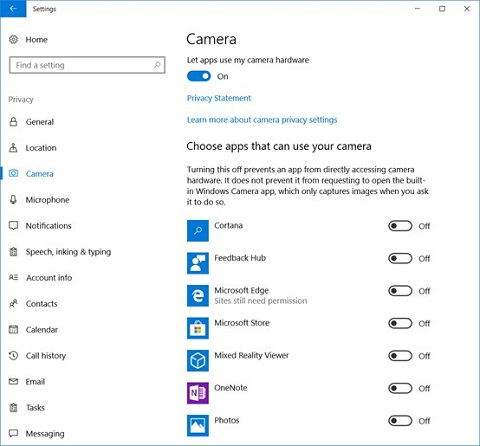Click the Home gear icon
480x446 pixels.
tap(13, 39)
